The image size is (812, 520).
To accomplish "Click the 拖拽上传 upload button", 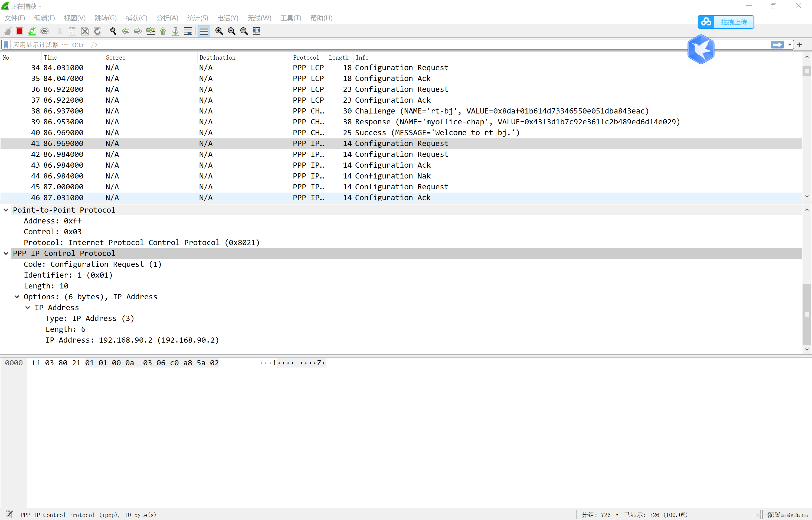I will pyautogui.click(x=726, y=22).
